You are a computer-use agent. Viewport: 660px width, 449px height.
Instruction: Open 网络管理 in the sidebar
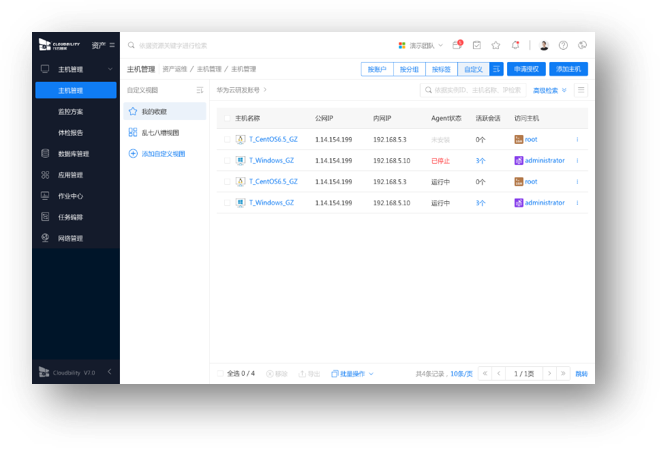[x=70, y=238]
